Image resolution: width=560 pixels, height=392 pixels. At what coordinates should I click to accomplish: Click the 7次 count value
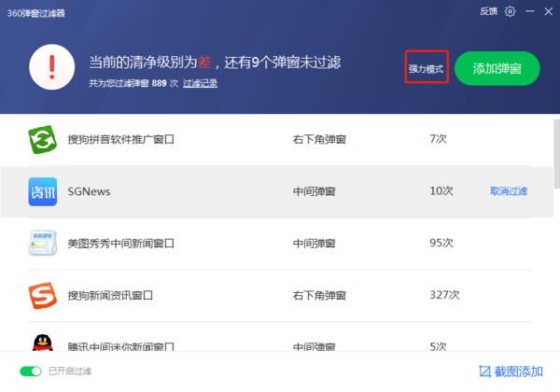tap(439, 139)
